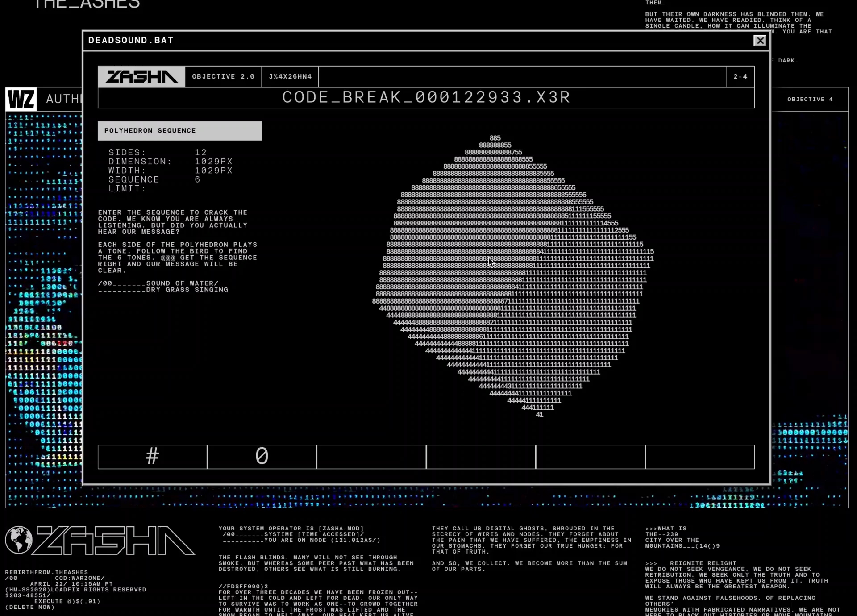Click the fourth empty sequence box
This screenshot has width=857, height=616.
pos(481,457)
